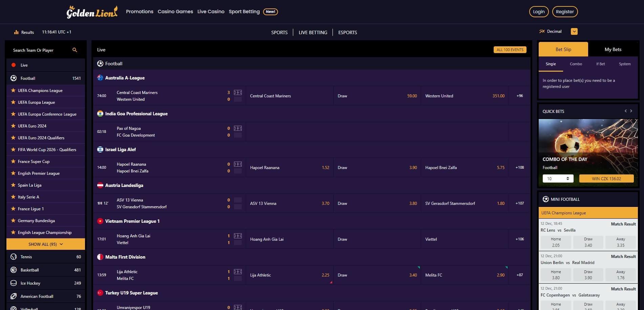Select the Ice Hockey sport icon
This screenshot has width=644, height=310.
(13, 283)
